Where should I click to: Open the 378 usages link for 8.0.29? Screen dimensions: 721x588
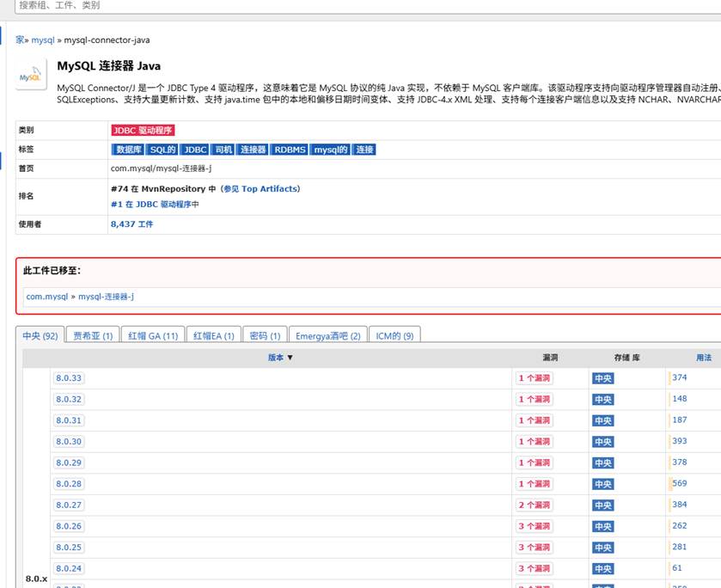[x=679, y=462]
